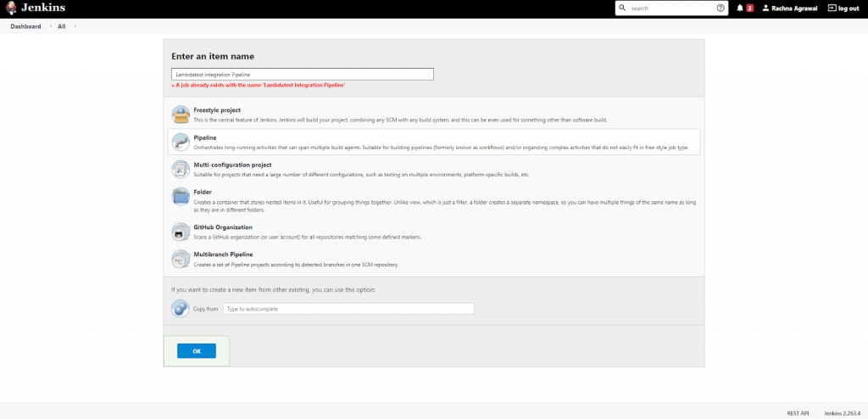Choose GitHub Organization title

[223, 227]
